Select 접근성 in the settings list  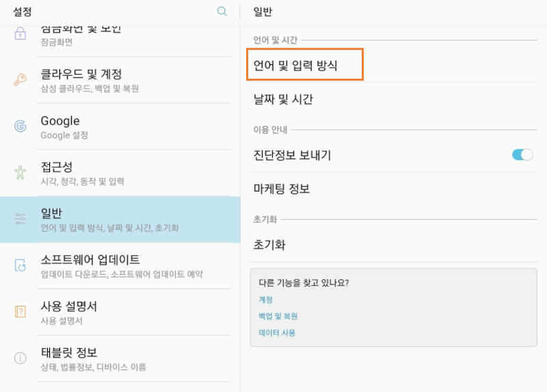(x=120, y=173)
